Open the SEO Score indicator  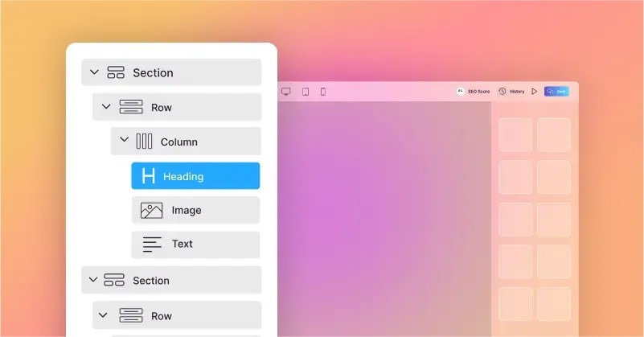pos(473,91)
